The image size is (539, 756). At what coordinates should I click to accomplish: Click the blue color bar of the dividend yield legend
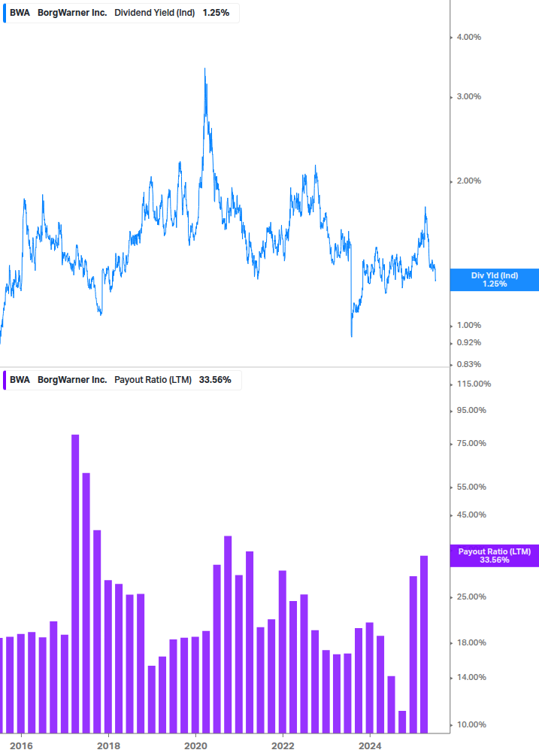(5, 13)
